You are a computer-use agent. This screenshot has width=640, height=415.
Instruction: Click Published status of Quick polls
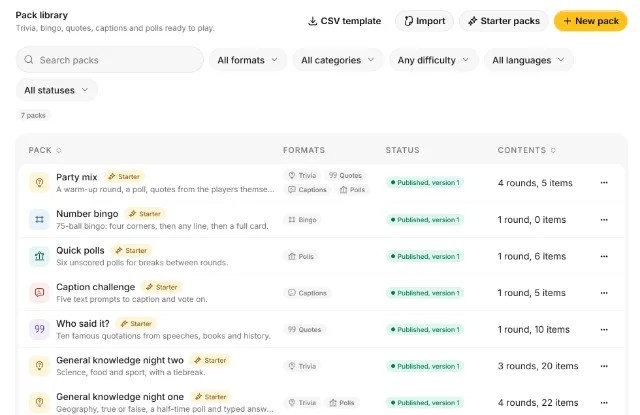click(x=425, y=256)
